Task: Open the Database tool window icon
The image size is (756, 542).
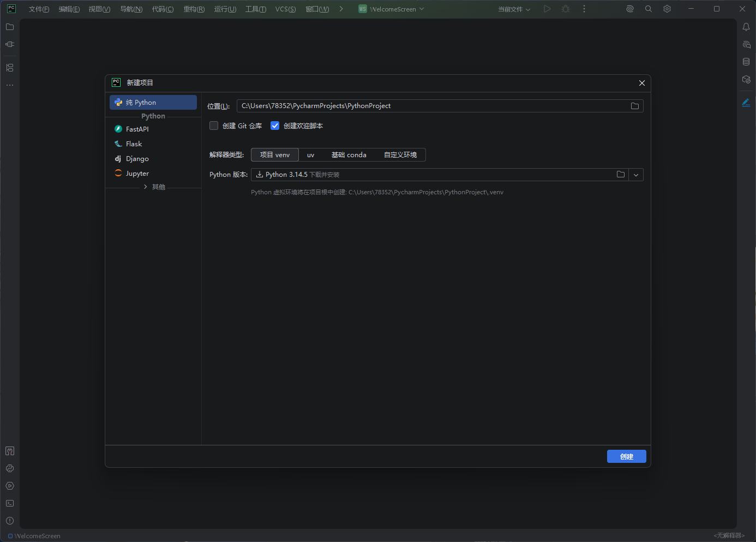Action: pyautogui.click(x=746, y=62)
